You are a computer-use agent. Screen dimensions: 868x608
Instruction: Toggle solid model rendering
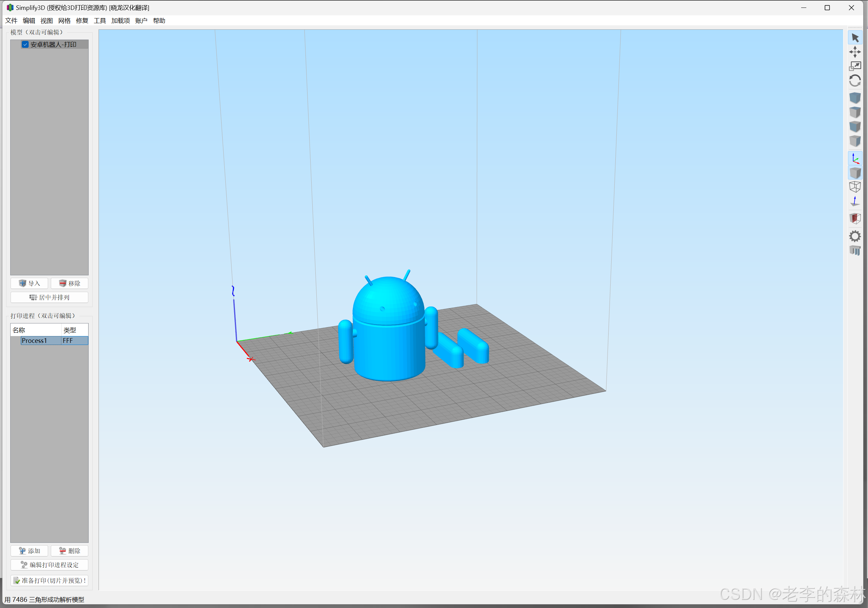point(855,173)
